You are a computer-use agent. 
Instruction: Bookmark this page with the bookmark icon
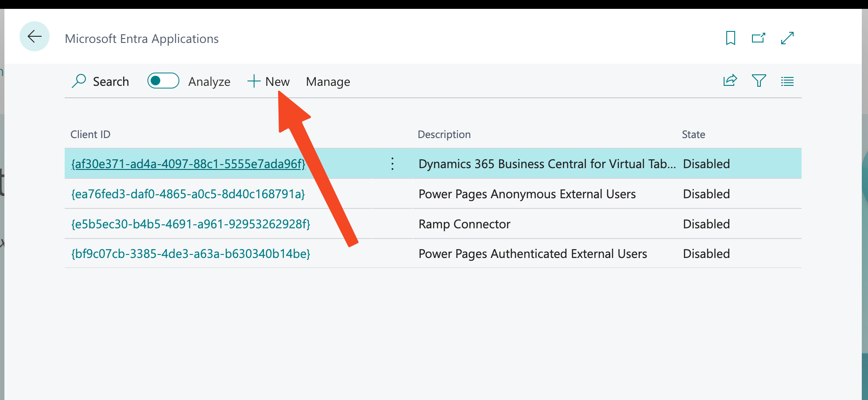(x=731, y=38)
